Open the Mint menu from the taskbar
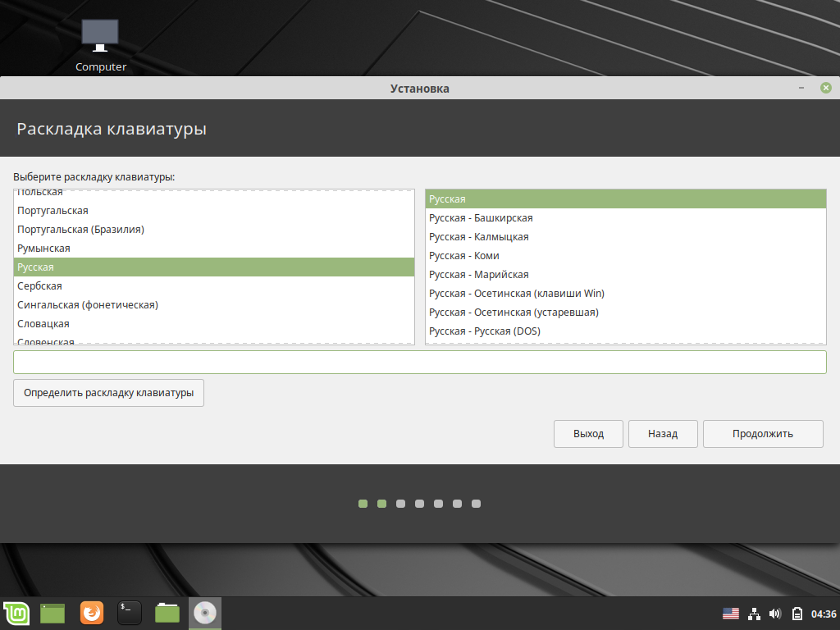Image resolution: width=840 pixels, height=630 pixels. pos(16,613)
